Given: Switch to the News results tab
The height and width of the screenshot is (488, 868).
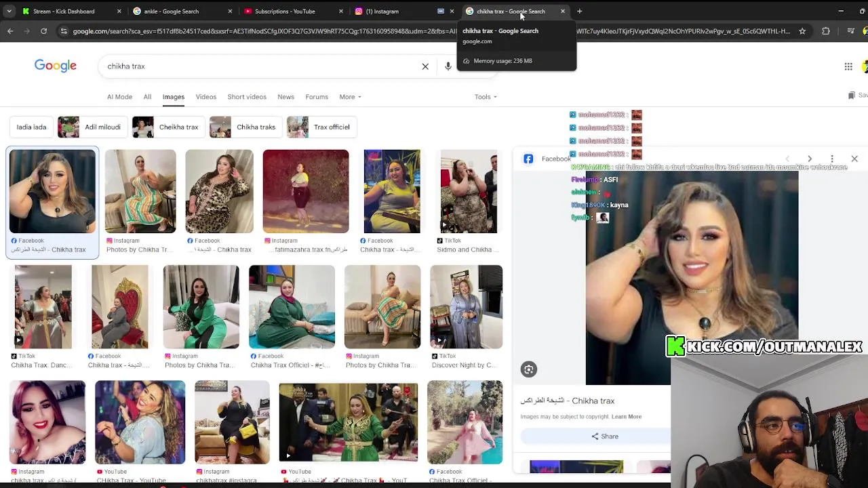Looking at the screenshot, I should pyautogui.click(x=285, y=97).
